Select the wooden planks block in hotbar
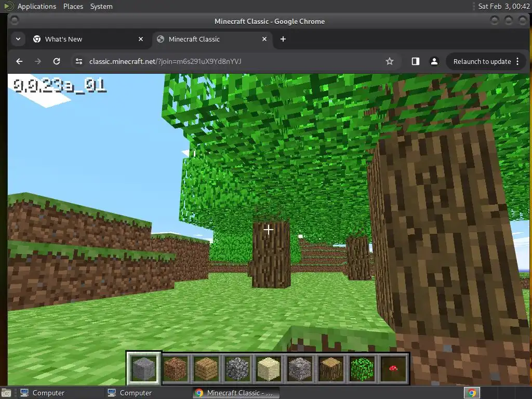 click(206, 368)
